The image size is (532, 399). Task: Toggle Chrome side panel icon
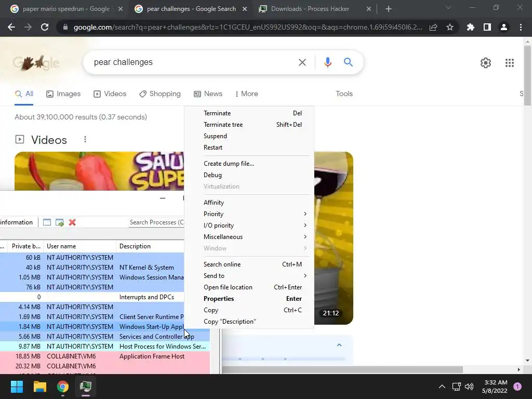(x=487, y=27)
